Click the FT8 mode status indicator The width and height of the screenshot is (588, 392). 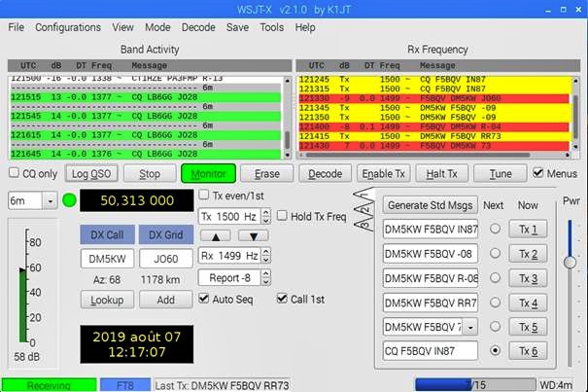pyautogui.click(x=124, y=385)
